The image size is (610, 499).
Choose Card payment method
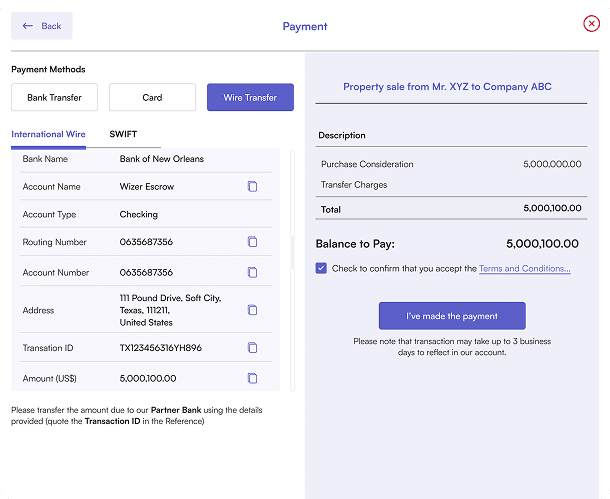[152, 97]
